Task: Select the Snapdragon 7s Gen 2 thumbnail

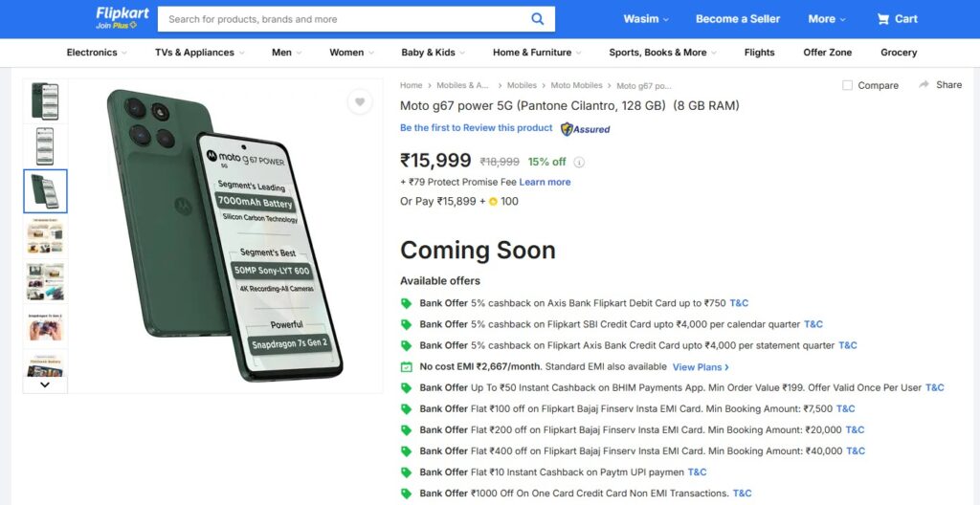Action: point(45,326)
